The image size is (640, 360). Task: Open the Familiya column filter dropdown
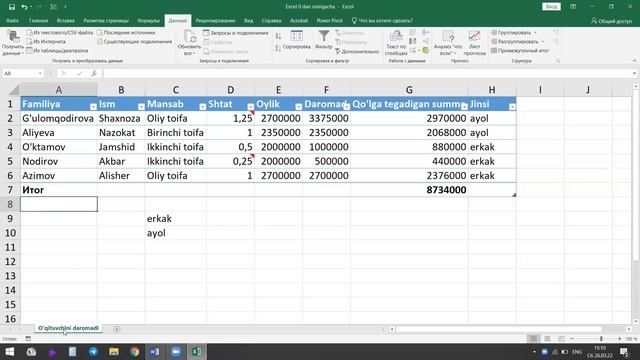93,107
